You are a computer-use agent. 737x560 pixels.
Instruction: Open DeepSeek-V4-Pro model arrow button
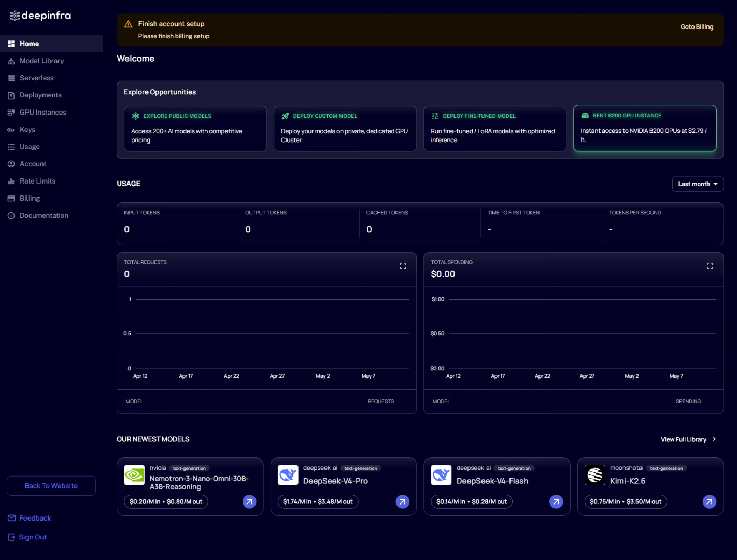pos(403,501)
